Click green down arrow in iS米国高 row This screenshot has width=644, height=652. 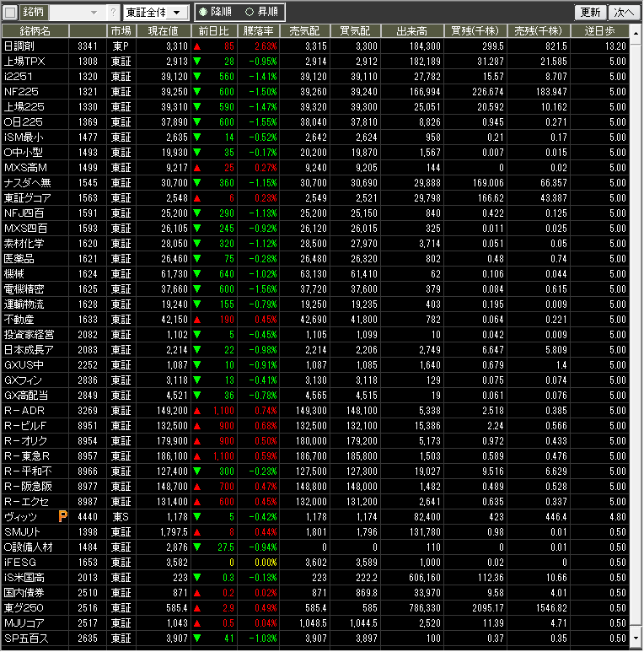[197, 578]
